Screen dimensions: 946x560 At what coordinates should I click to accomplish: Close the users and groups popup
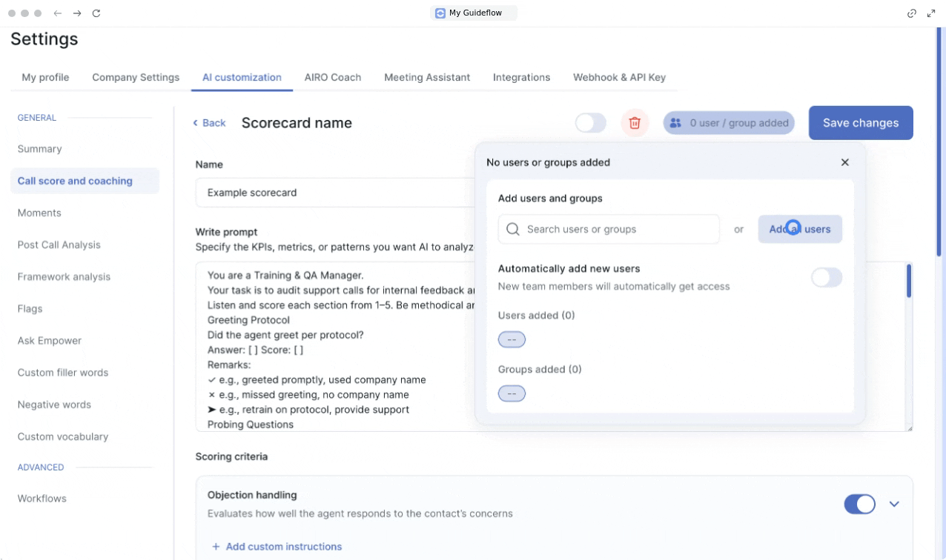pyautogui.click(x=844, y=162)
